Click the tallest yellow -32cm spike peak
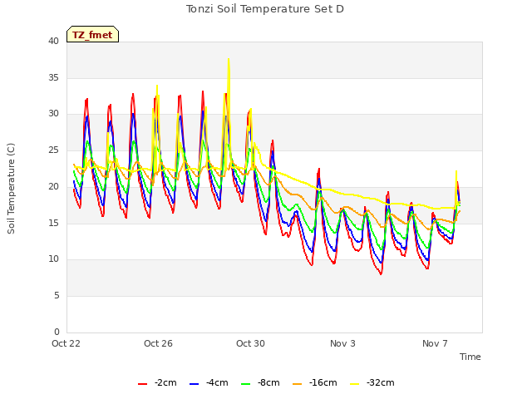This screenshot has height=399, width=532. tap(229, 59)
